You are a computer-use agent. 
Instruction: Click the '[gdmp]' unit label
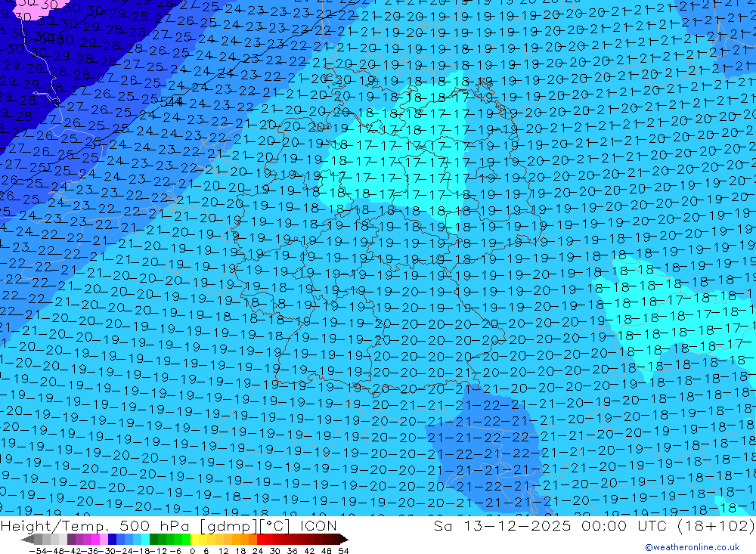(x=230, y=526)
